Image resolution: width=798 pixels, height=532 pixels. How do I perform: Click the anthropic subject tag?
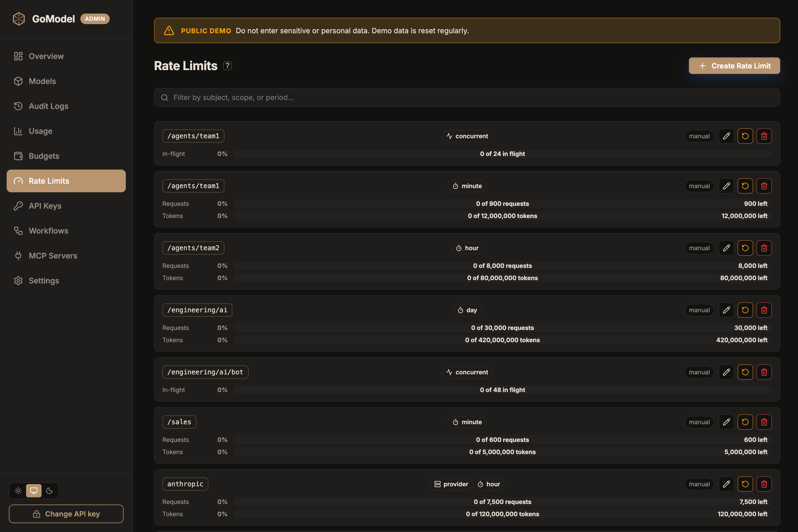tap(185, 484)
